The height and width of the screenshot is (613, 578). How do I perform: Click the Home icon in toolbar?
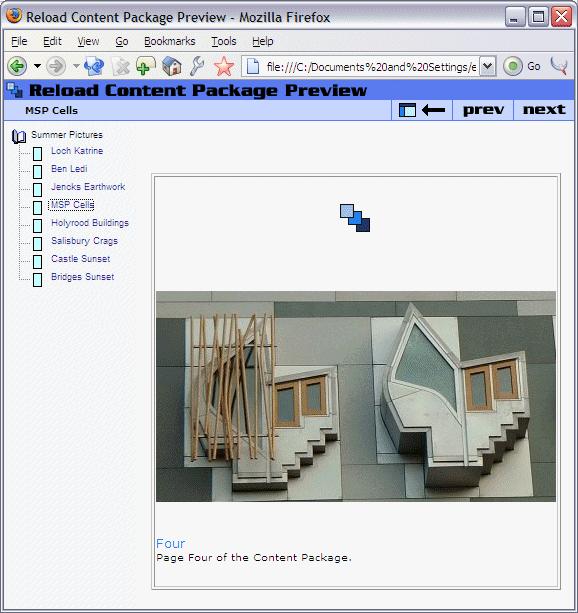tap(172, 66)
